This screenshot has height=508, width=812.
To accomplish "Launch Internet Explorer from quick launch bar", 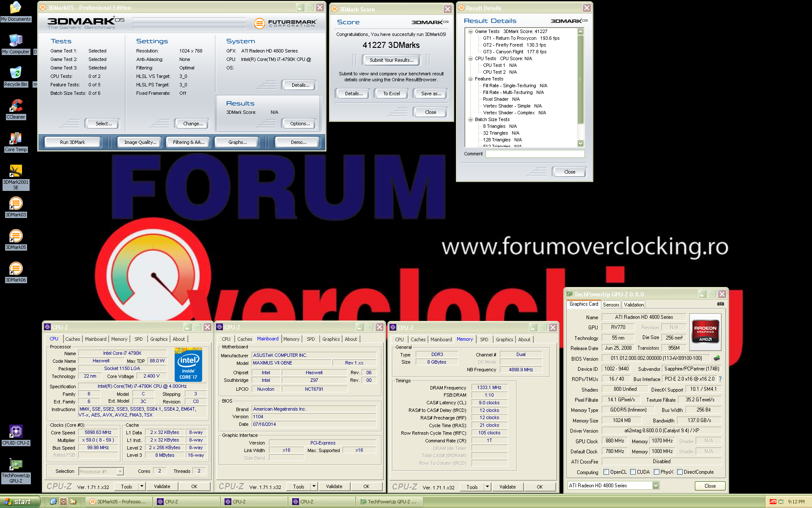I will point(53,502).
